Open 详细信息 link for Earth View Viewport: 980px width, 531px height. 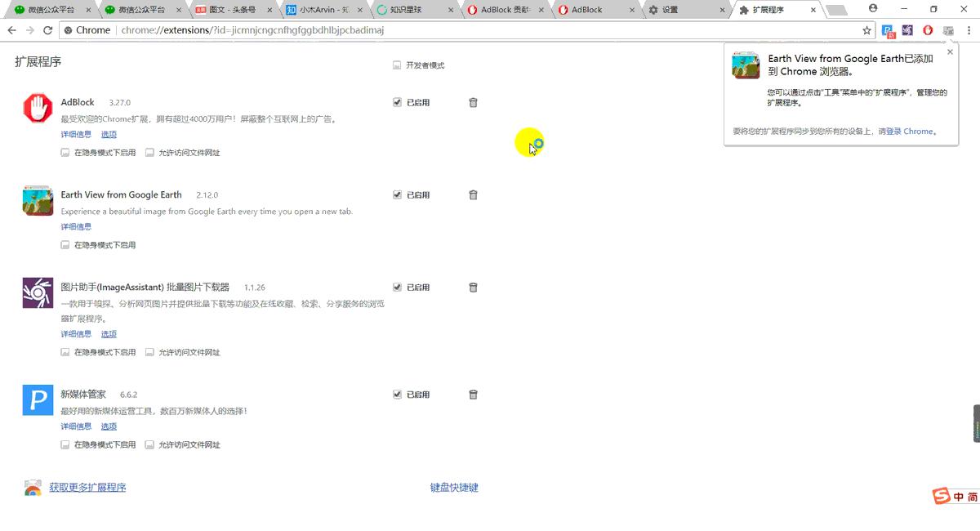pos(76,227)
